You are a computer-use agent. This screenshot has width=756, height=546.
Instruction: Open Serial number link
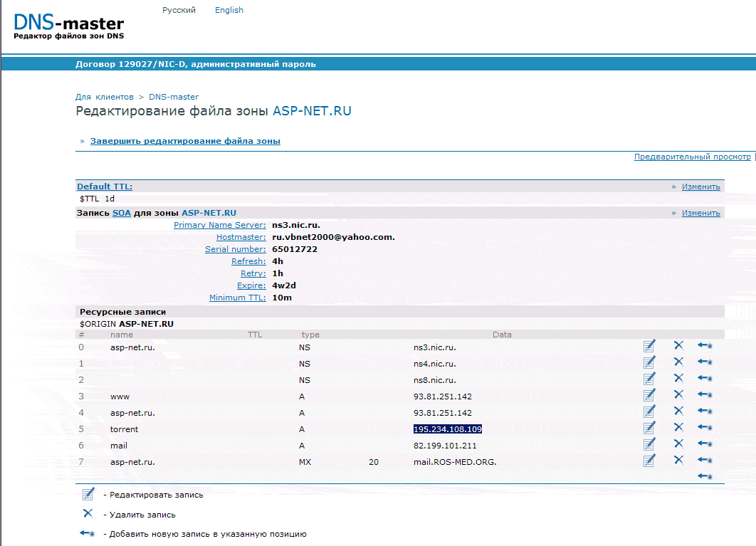pyautogui.click(x=236, y=249)
